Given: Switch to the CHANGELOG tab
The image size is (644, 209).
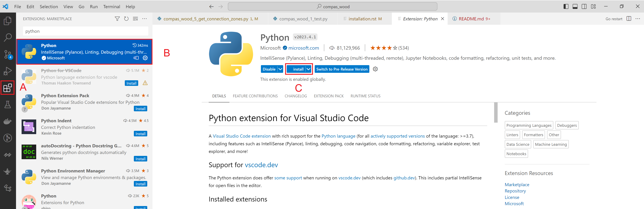Looking at the screenshot, I should coord(296,96).
